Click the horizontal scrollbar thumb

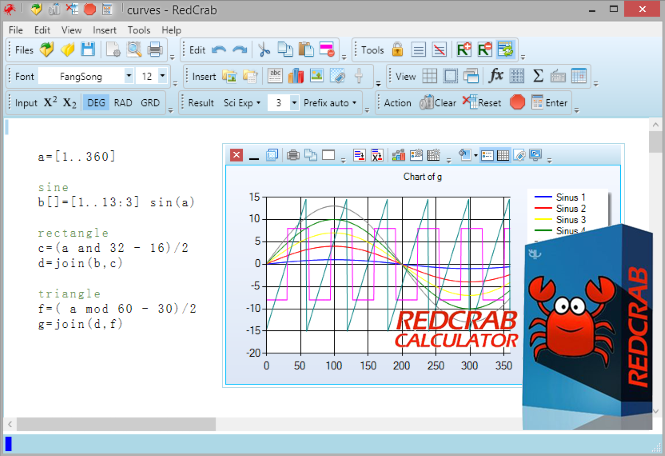(116, 423)
